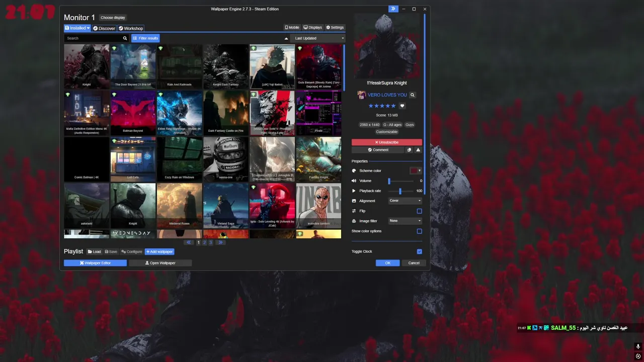644x362 pixels.
Task: Confirm with the OK button
Action: (x=387, y=263)
